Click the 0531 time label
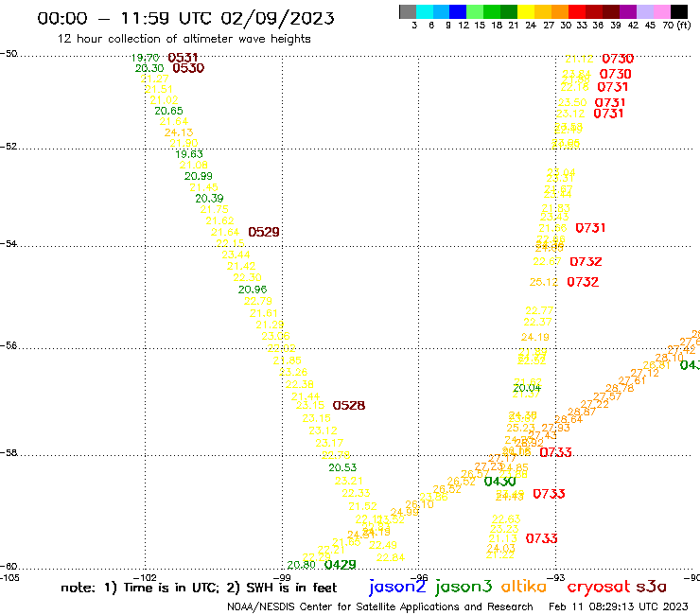 tap(183, 58)
